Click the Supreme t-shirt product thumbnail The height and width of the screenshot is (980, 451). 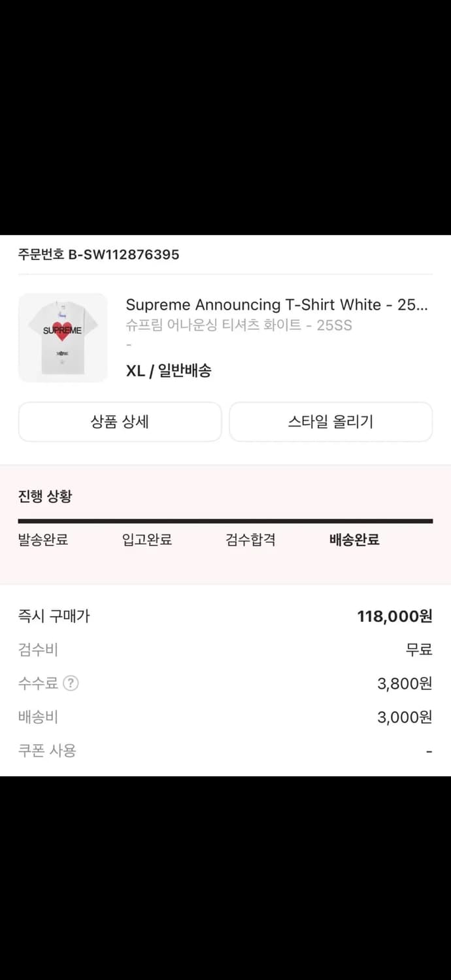(x=63, y=337)
